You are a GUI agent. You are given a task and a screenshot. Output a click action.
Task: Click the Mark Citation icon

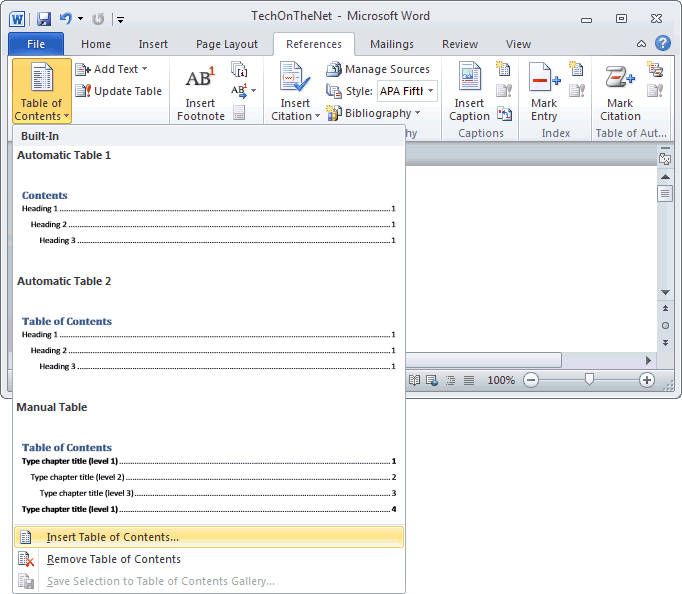pyautogui.click(x=620, y=77)
